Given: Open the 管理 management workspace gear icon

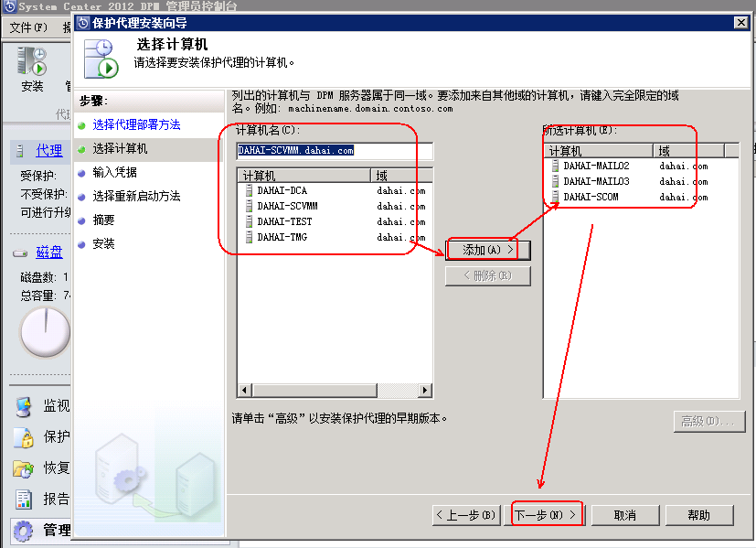Looking at the screenshot, I should [x=23, y=531].
